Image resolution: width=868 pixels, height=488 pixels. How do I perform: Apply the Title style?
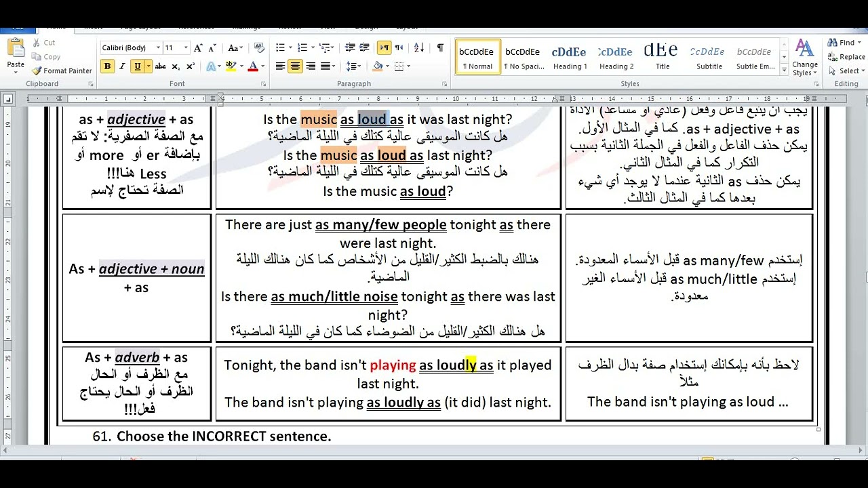point(663,57)
